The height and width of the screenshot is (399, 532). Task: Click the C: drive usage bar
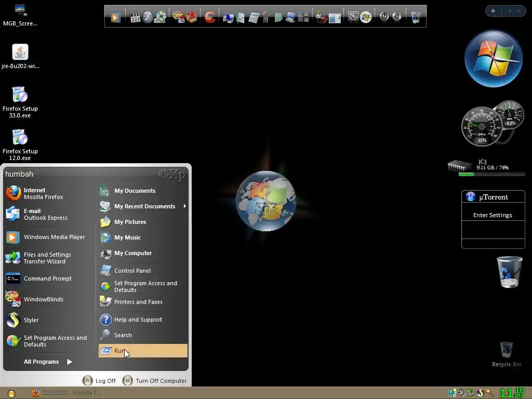[491, 174]
